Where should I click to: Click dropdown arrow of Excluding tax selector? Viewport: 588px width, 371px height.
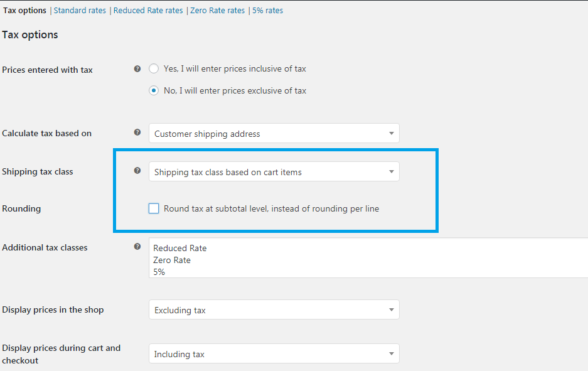pos(391,310)
